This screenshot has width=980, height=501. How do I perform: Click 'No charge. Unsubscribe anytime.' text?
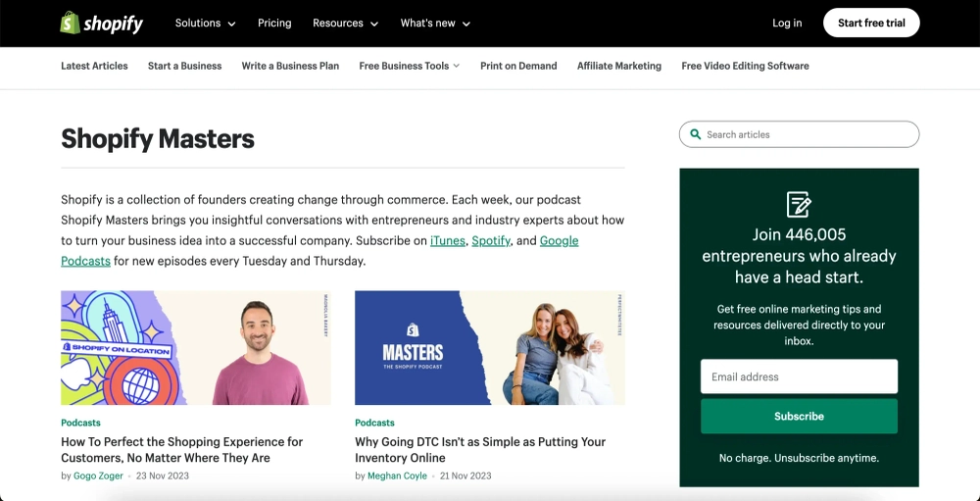tap(799, 458)
